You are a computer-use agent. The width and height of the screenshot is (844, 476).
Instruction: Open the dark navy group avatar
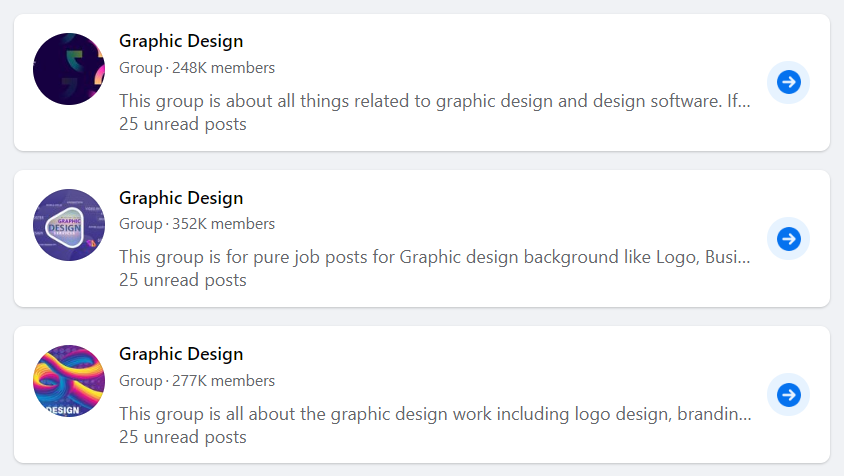[x=69, y=69]
